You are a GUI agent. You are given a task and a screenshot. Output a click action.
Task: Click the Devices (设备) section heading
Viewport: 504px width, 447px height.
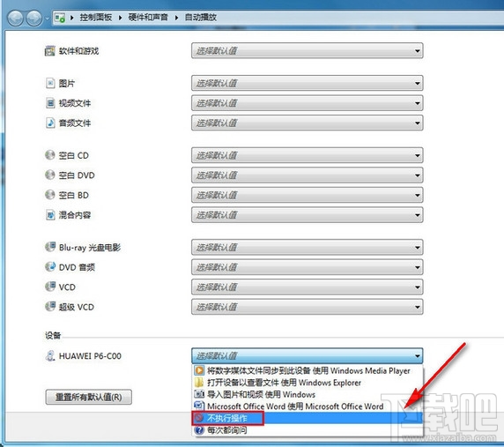click(53, 335)
